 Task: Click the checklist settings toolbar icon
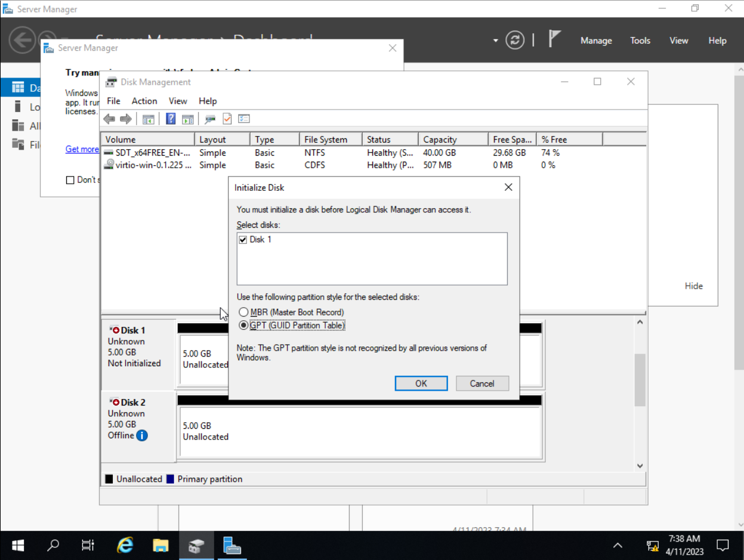click(243, 119)
